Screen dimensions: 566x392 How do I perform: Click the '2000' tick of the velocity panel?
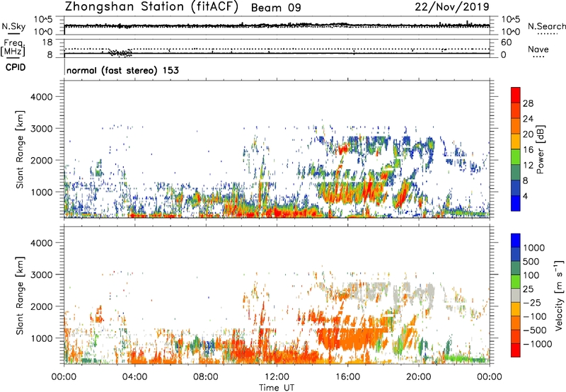pyautogui.click(x=41, y=306)
